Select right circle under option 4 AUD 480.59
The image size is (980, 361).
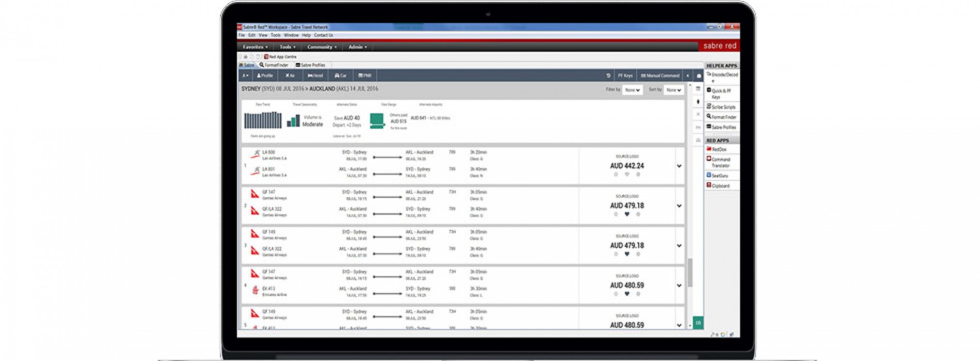[x=638, y=294]
